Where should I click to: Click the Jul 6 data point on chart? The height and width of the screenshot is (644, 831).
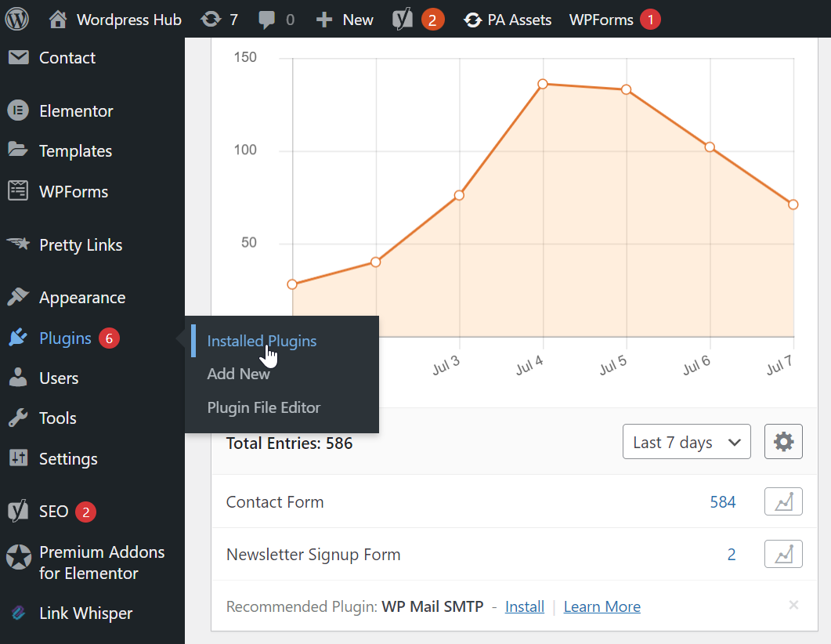click(710, 147)
